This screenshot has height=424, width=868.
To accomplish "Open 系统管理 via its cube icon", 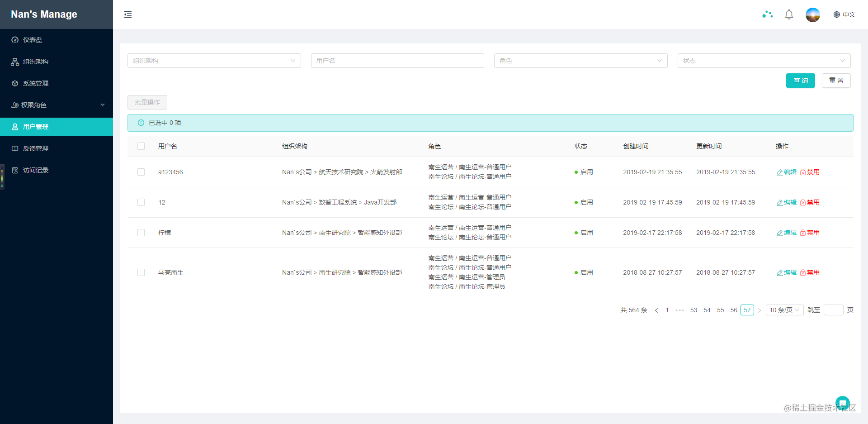I will pyautogui.click(x=14, y=83).
